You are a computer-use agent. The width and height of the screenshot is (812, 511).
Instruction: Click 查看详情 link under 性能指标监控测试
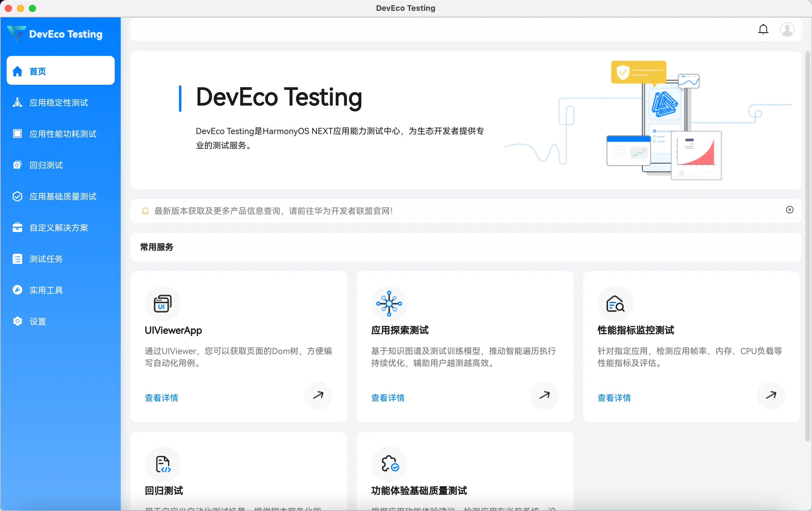pyautogui.click(x=614, y=398)
